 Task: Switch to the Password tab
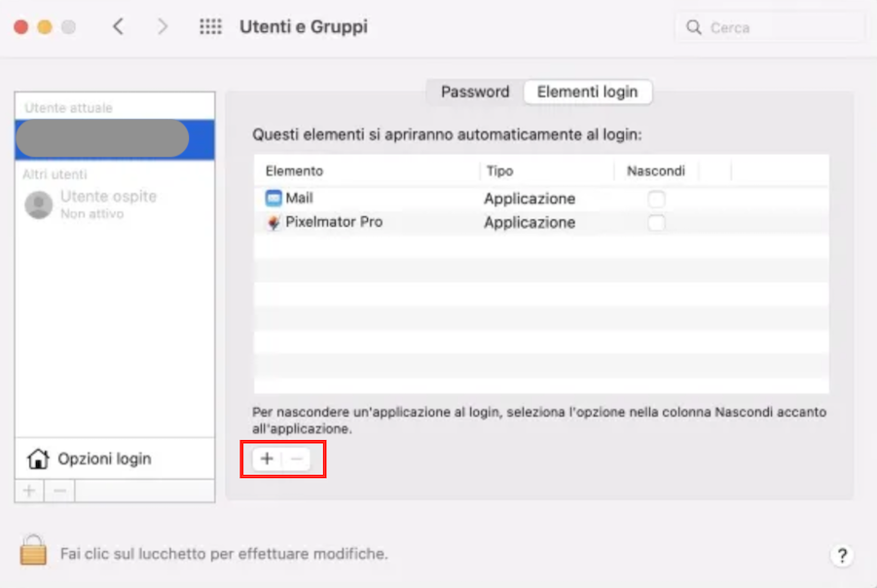(474, 92)
